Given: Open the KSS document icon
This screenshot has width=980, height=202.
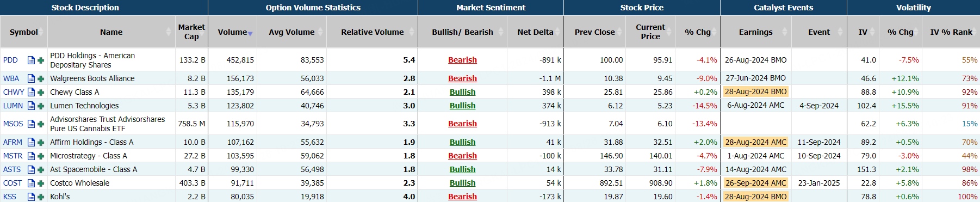Looking at the screenshot, I should tap(31, 197).
